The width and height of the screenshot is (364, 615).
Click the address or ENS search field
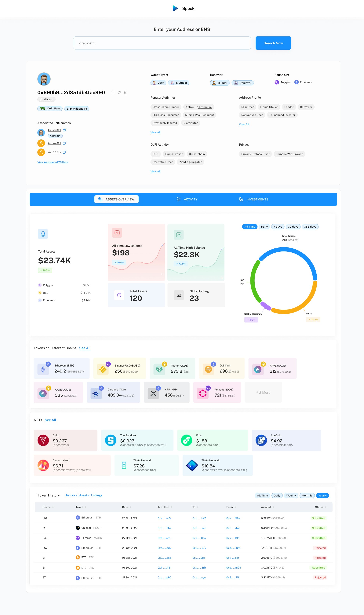pos(162,43)
